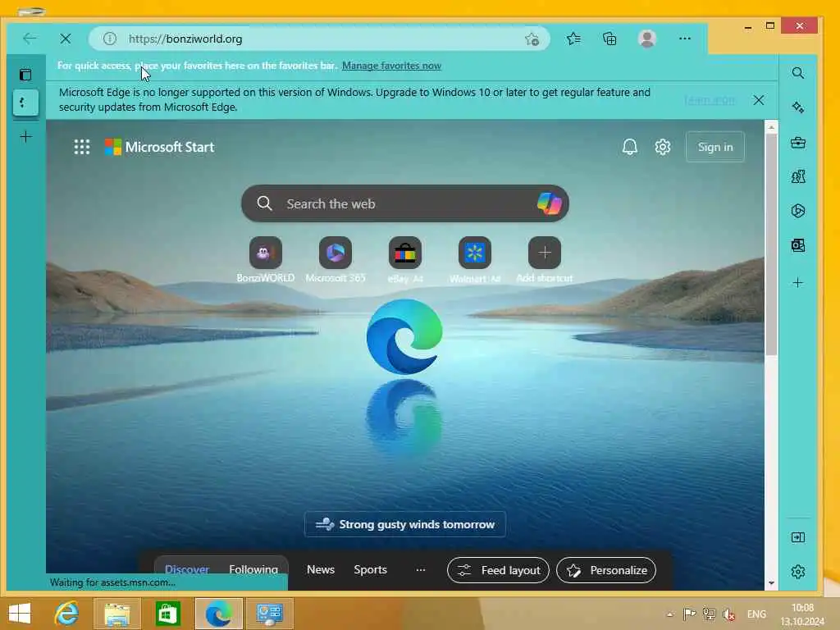Viewport: 840px width, 630px height.
Task: Open page settings gear on Microsoft Start
Action: pyautogui.click(x=663, y=147)
